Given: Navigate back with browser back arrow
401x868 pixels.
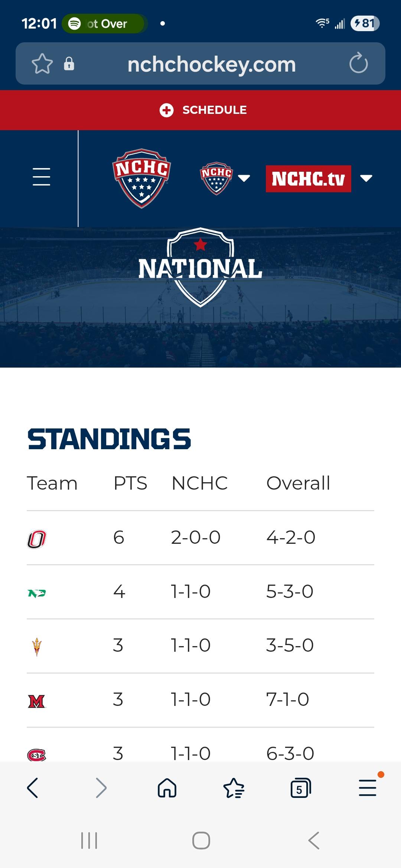Looking at the screenshot, I should [33, 788].
